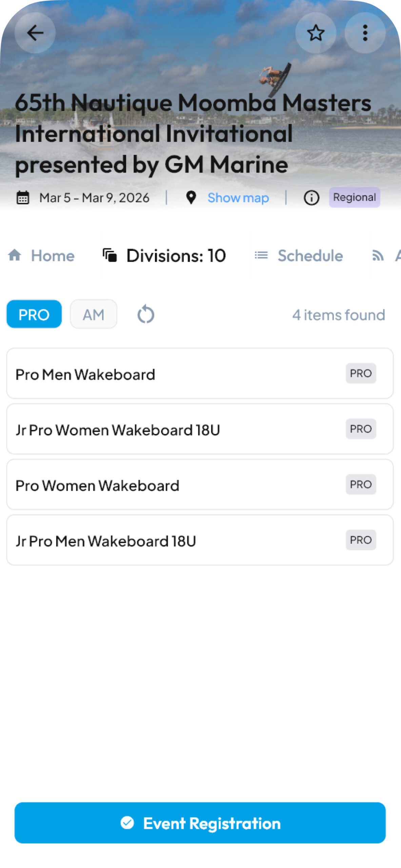Switch to the Home tab
The width and height of the screenshot is (401, 868).
41,255
